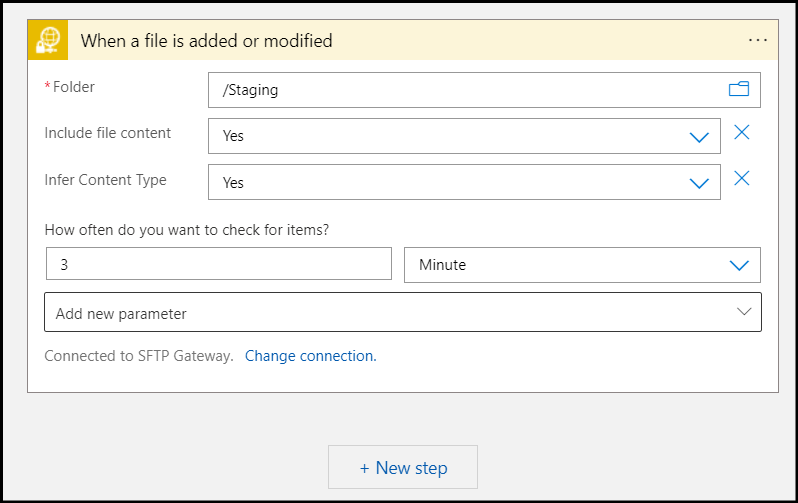Click the Change connection link
The image size is (798, 503).
point(310,356)
